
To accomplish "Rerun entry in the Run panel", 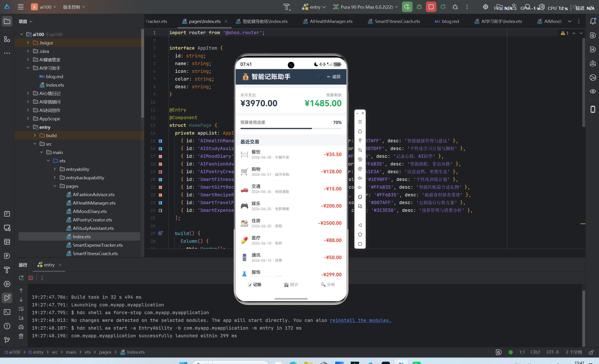I will click(x=21, y=278).
